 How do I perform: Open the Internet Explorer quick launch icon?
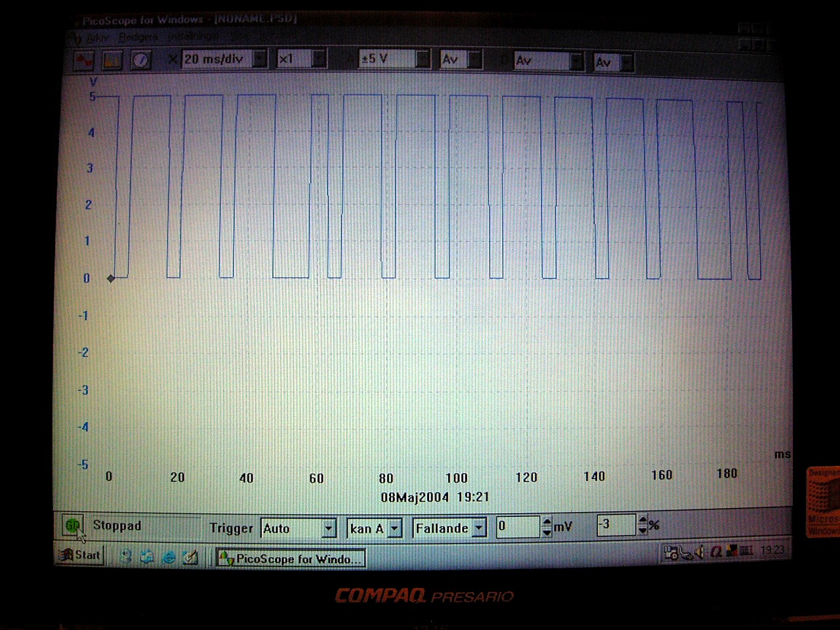click(x=169, y=557)
